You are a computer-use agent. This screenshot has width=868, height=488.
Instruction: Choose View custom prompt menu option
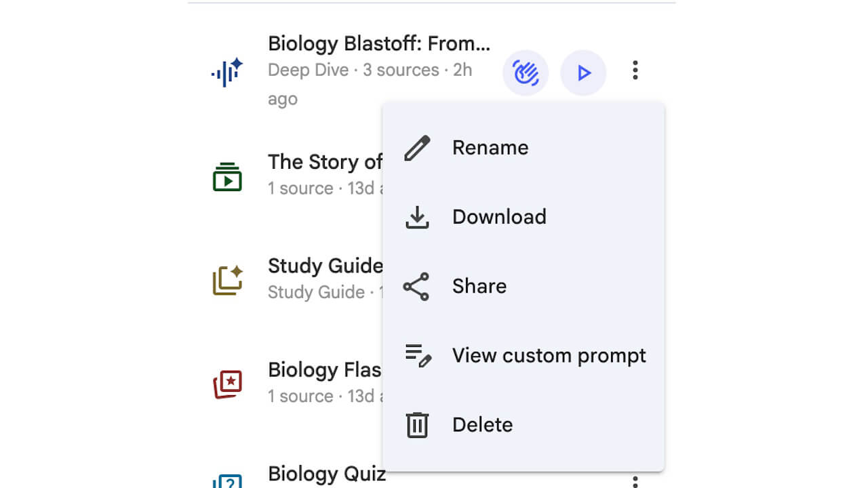(x=549, y=355)
